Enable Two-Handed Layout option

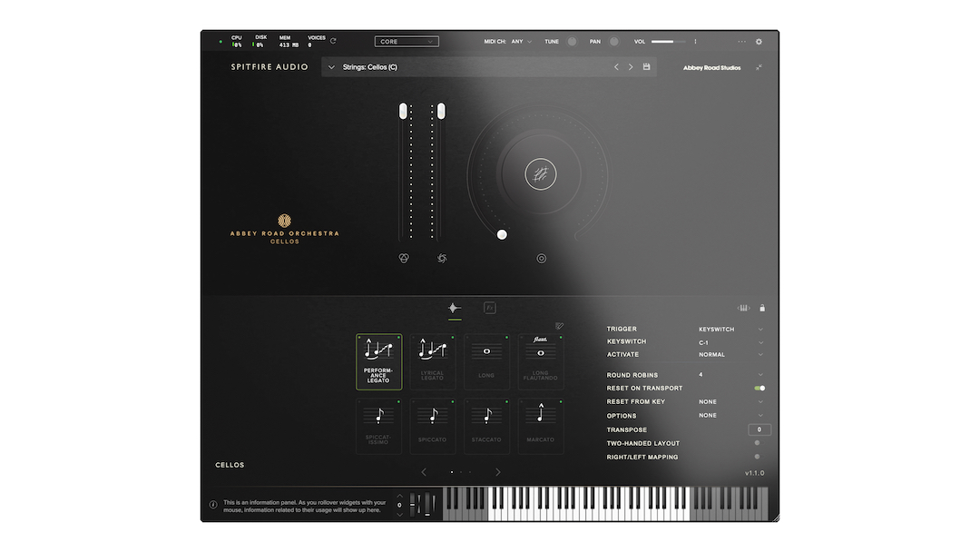[758, 443]
